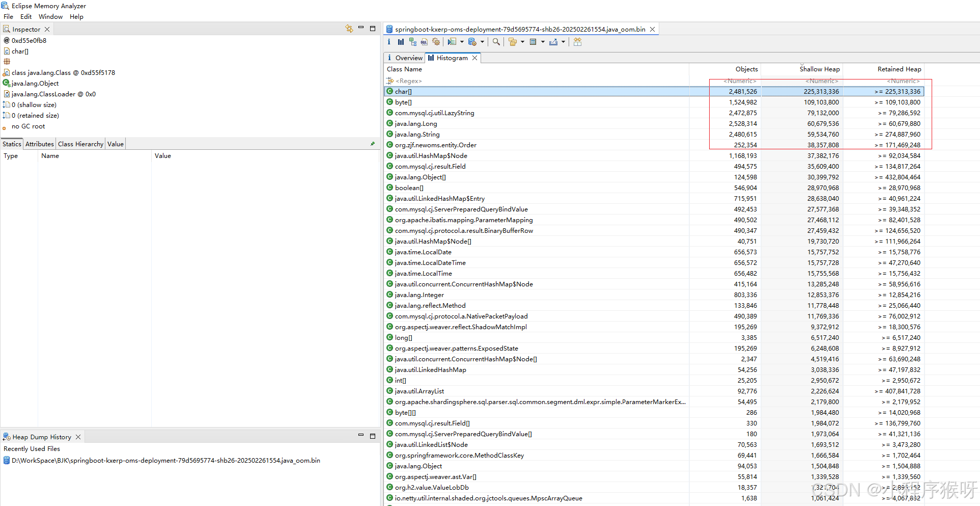Close the Inspector view
The width and height of the screenshot is (980, 506).
[47, 29]
